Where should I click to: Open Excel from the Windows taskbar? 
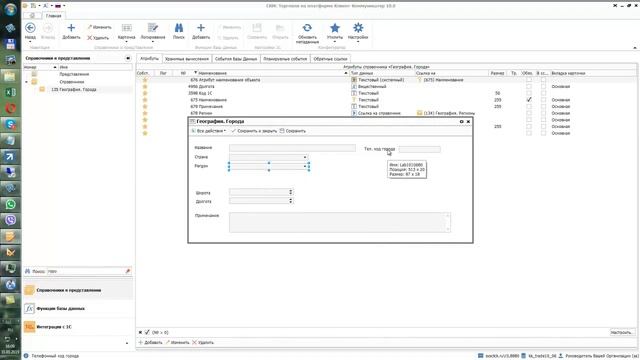[10, 92]
